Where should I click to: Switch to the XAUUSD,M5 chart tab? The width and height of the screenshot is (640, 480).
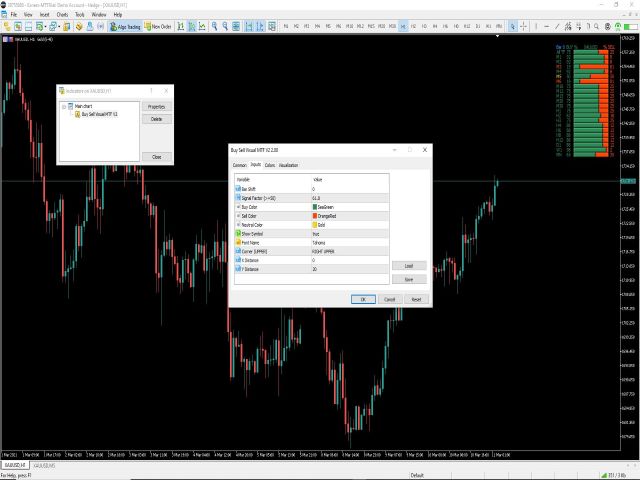click(x=44, y=465)
